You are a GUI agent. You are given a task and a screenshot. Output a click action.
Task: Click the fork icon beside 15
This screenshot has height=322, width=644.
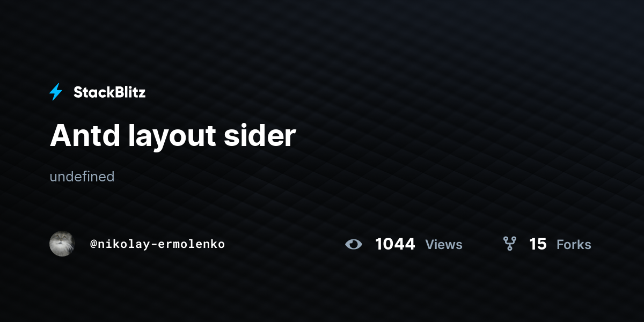pyautogui.click(x=509, y=244)
